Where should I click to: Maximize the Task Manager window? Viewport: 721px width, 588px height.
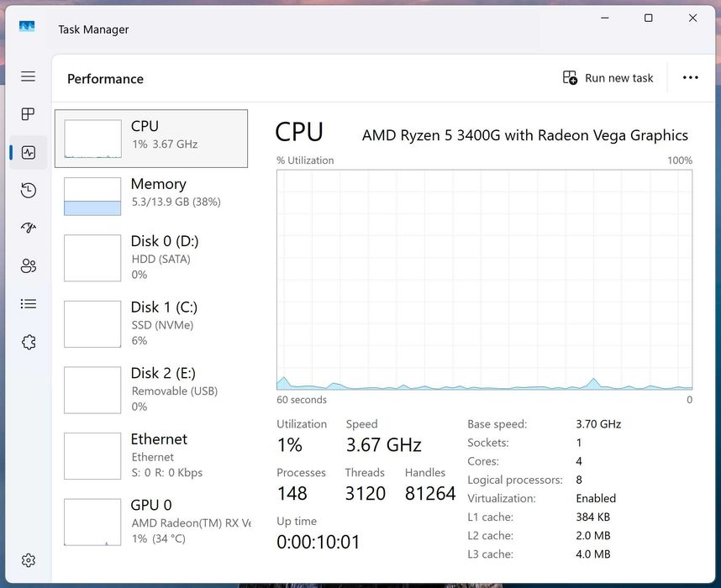[649, 18]
